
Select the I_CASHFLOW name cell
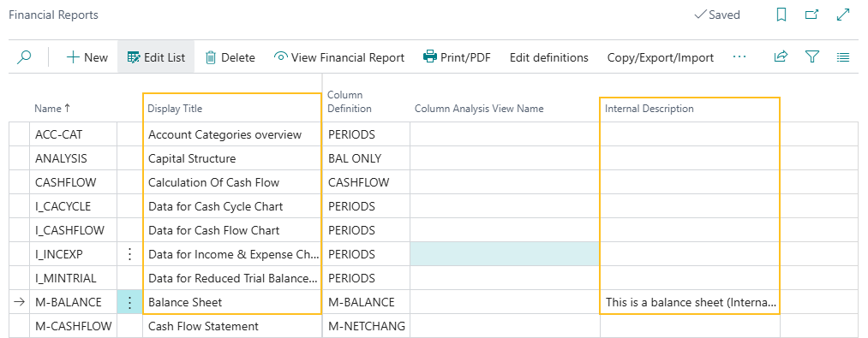[73, 231]
